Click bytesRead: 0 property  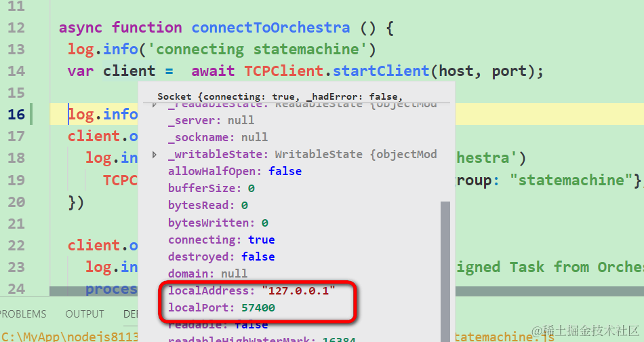tap(208, 205)
